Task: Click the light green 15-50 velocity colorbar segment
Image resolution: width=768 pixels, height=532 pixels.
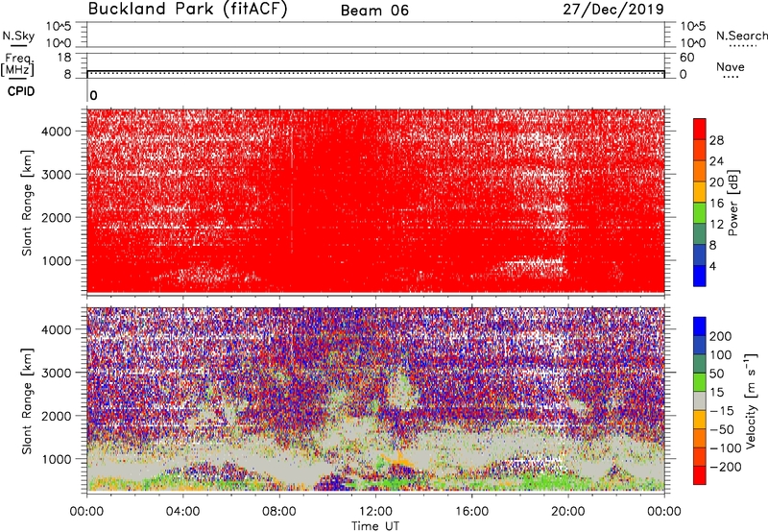Action: pyautogui.click(x=700, y=382)
